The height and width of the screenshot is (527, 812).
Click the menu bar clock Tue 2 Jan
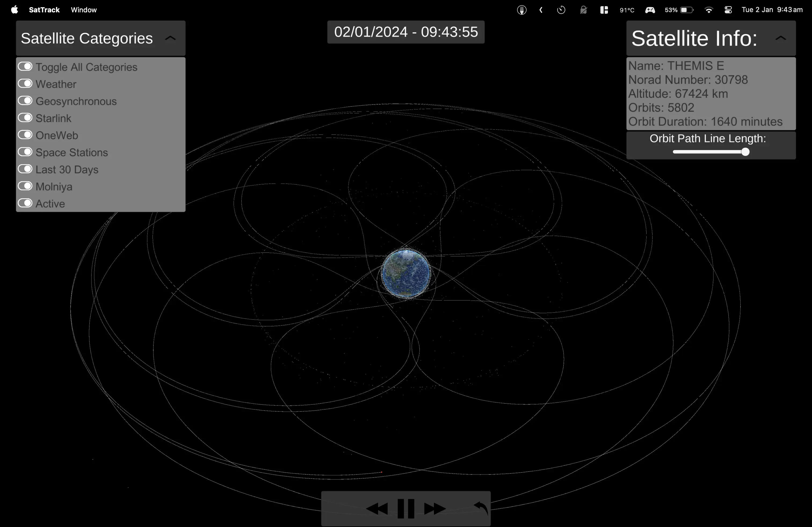pyautogui.click(x=772, y=10)
